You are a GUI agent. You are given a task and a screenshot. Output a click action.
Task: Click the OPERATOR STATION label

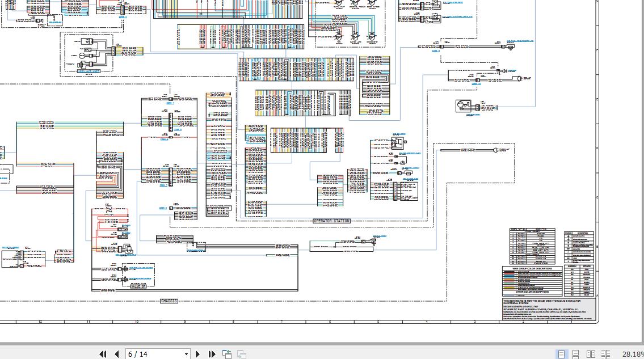coord(332,221)
